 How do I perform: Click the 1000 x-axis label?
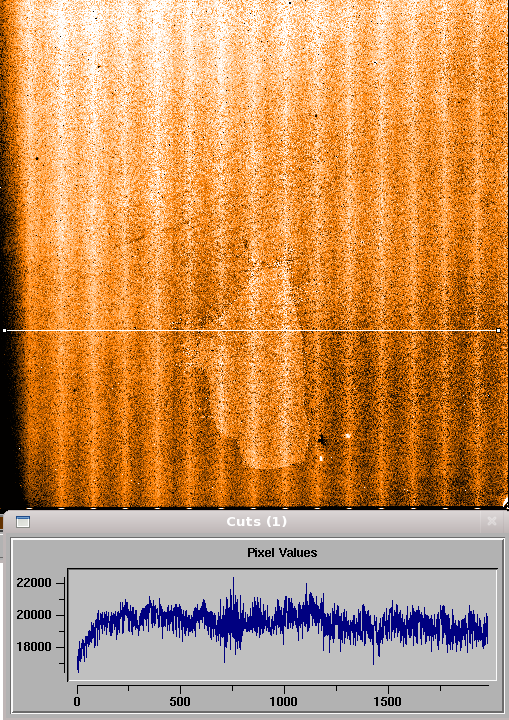pyautogui.click(x=283, y=702)
